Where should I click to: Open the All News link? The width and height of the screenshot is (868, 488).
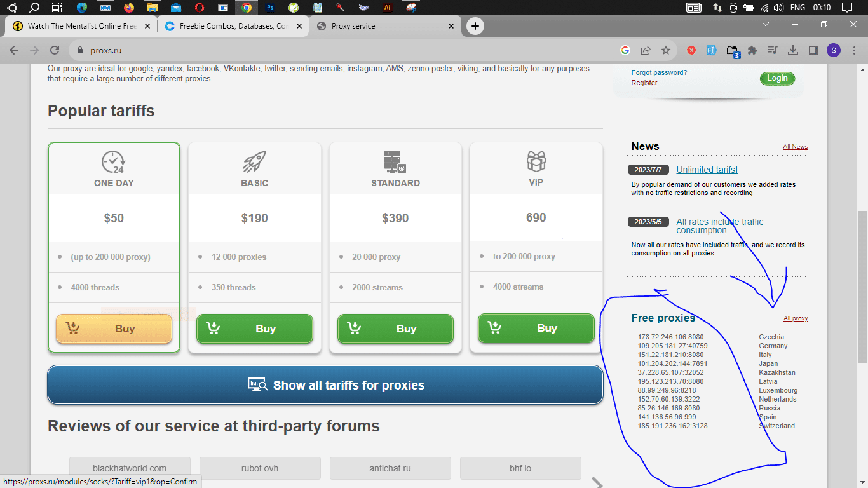pos(796,147)
